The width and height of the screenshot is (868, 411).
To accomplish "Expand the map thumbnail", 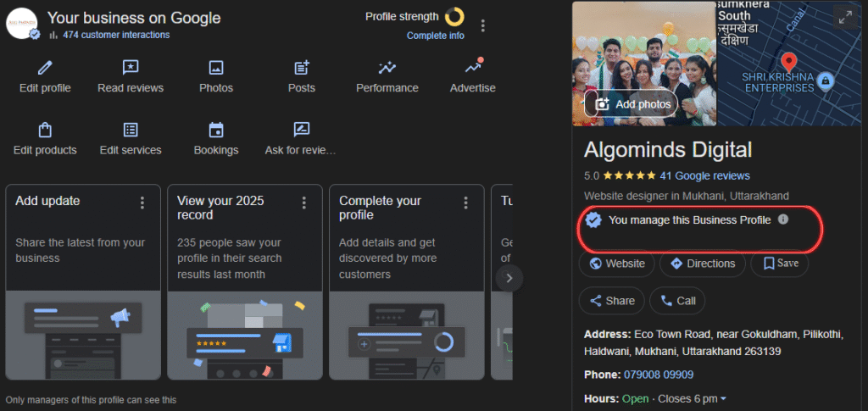I will coord(843,17).
